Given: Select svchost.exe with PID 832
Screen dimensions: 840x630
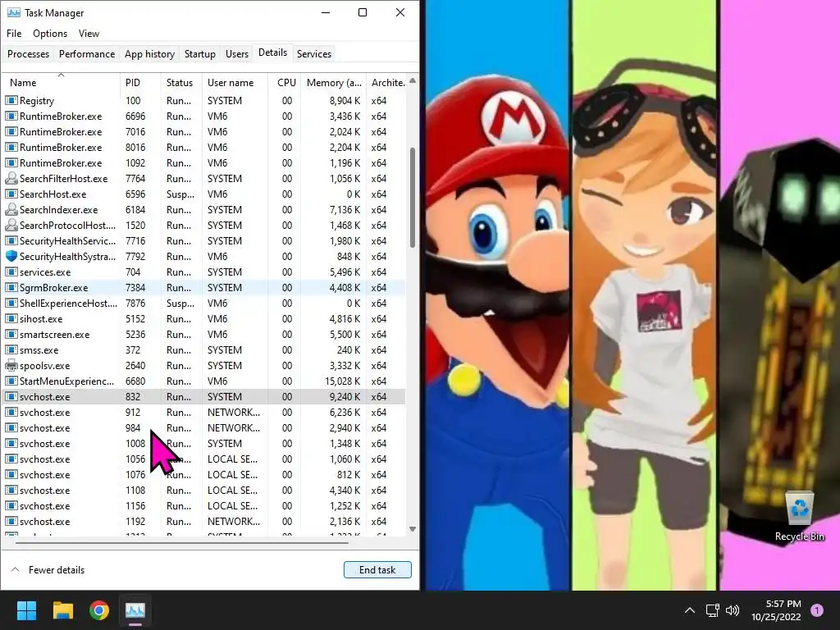Looking at the screenshot, I should coord(203,396).
